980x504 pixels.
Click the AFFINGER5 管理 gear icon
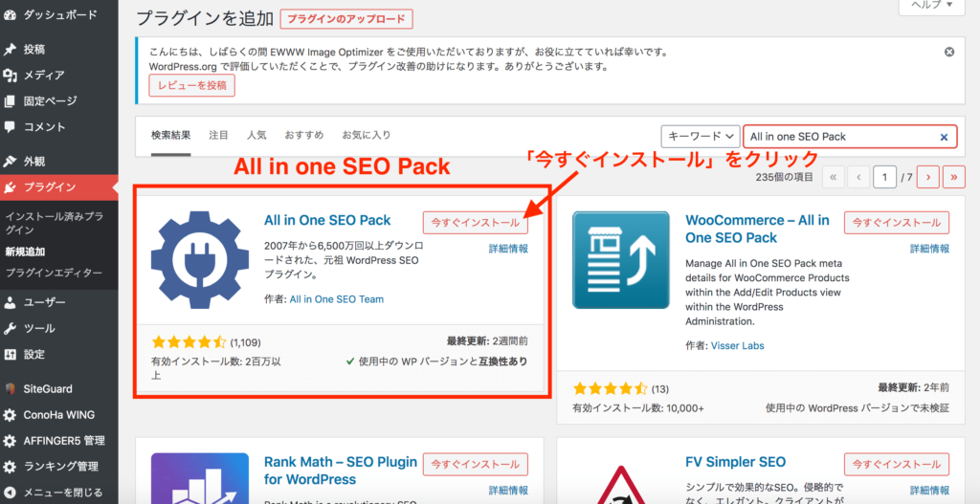click(x=10, y=441)
